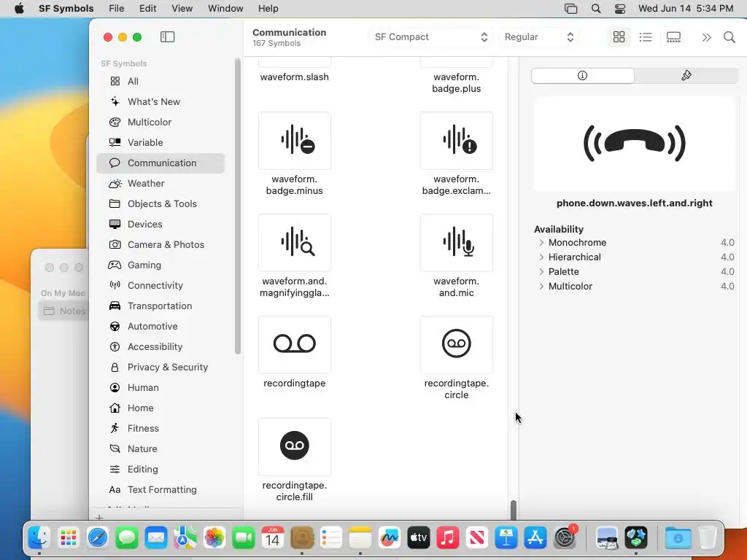Open the Camera & Photos category
The height and width of the screenshot is (560, 747).
(x=160, y=245)
